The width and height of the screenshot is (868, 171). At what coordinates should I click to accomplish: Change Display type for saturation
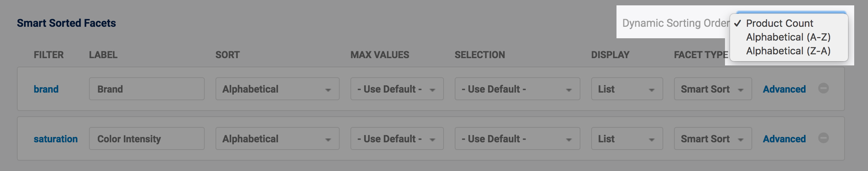tap(626, 139)
